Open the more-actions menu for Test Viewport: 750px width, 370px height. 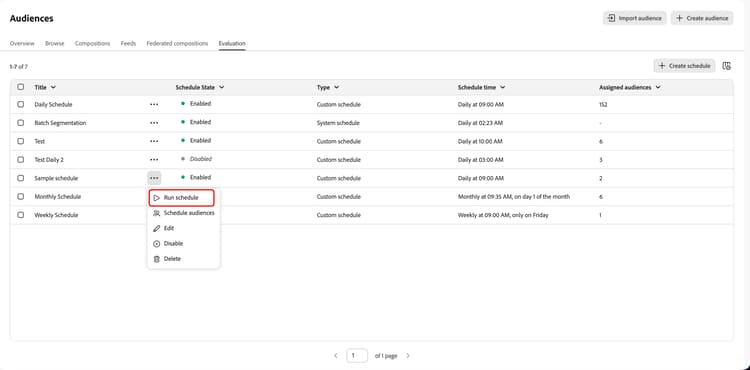[154, 141]
